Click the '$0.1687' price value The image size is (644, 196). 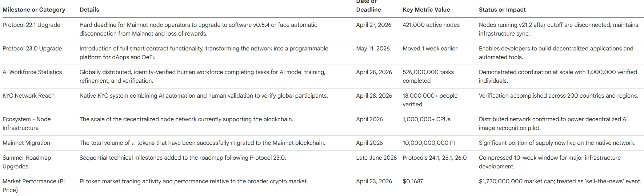pyautogui.click(x=413, y=181)
